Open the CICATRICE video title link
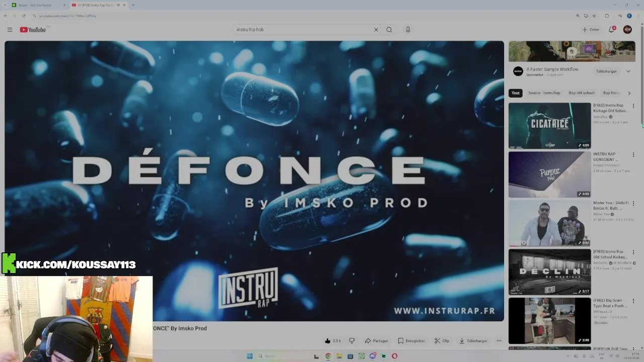 point(611,108)
